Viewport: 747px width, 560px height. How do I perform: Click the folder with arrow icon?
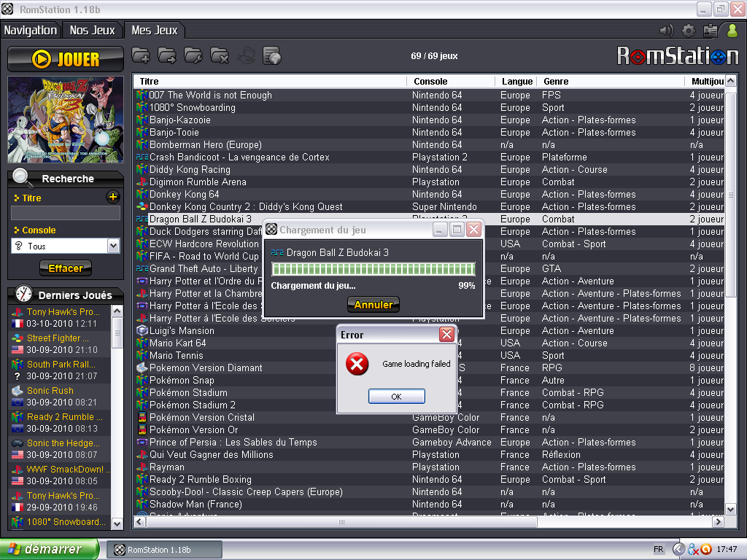[x=167, y=55]
